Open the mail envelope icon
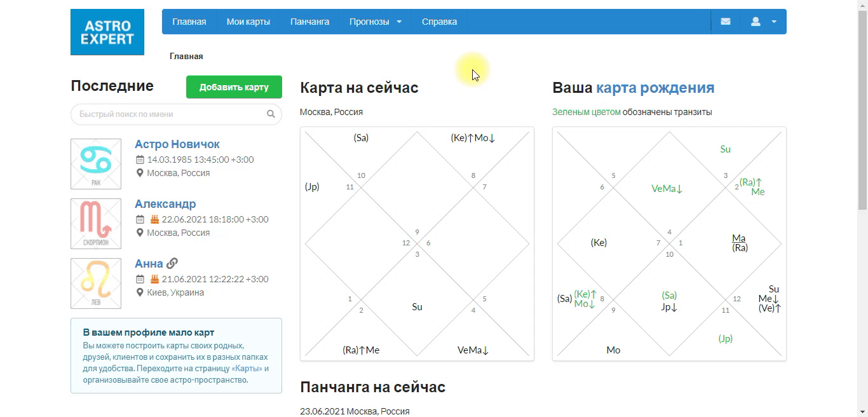The image size is (868, 417). click(725, 22)
